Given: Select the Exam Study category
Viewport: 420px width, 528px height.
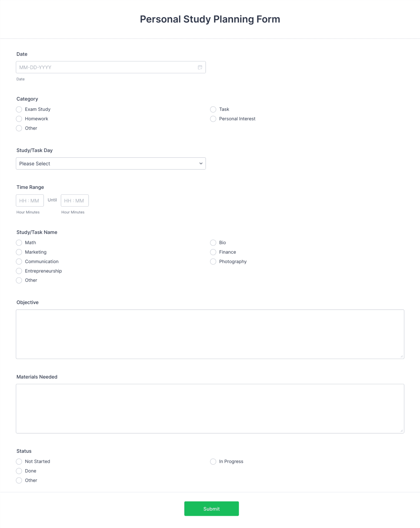Looking at the screenshot, I should click(x=19, y=109).
